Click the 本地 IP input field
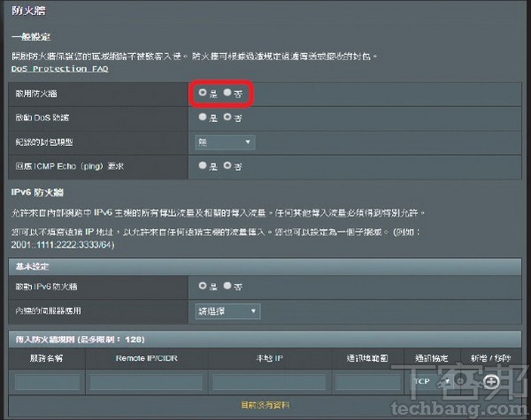Image resolution: width=531 pixels, height=420 pixels. (x=267, y=381)
